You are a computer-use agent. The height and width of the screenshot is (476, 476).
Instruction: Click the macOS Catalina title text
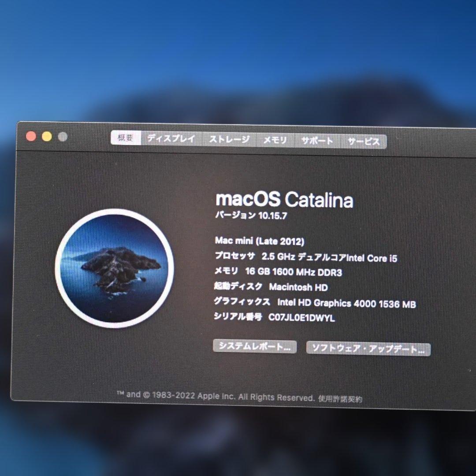tap(284, 201)
